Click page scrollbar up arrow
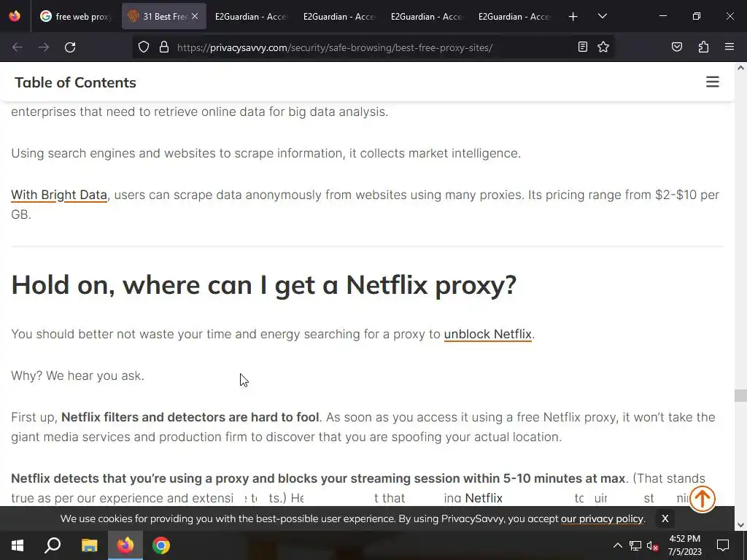This screenshot has height=560, width=747. coord(741,68)
